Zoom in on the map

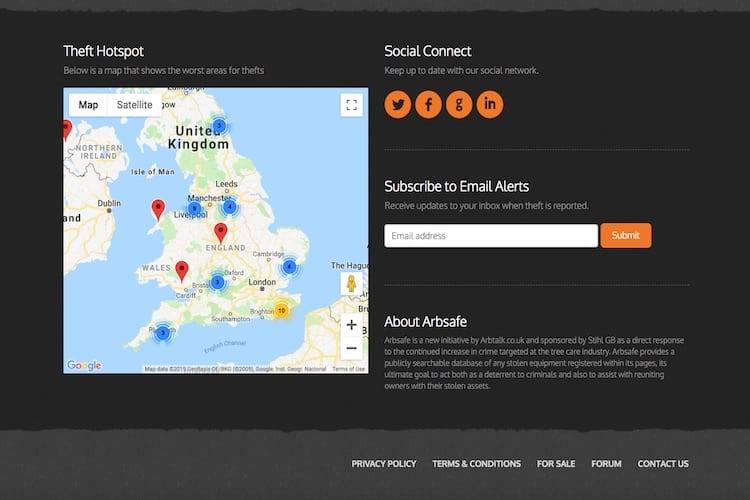pyautogui.click(x=351, y=325)
